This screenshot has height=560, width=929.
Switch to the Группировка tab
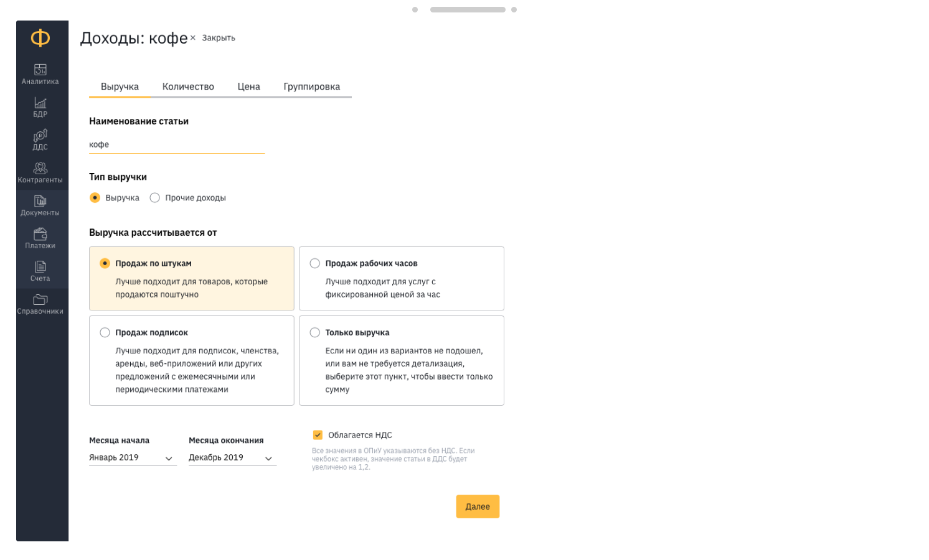[311, 87]
